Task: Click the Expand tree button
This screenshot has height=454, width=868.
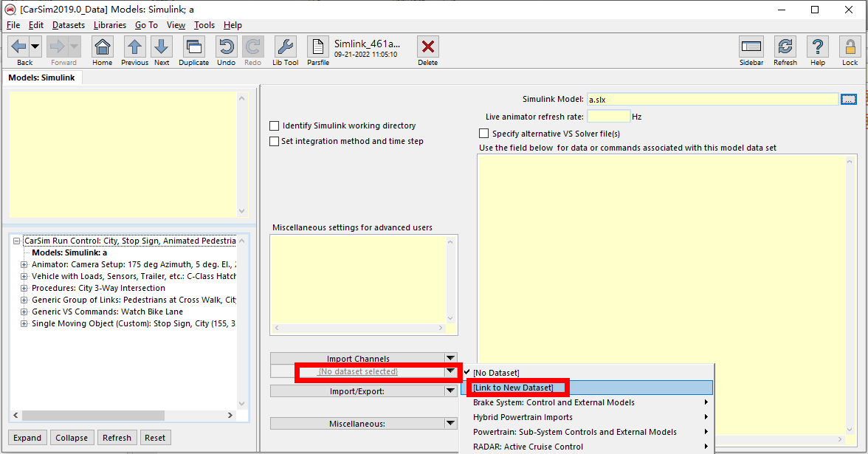Action: point(27,437)
